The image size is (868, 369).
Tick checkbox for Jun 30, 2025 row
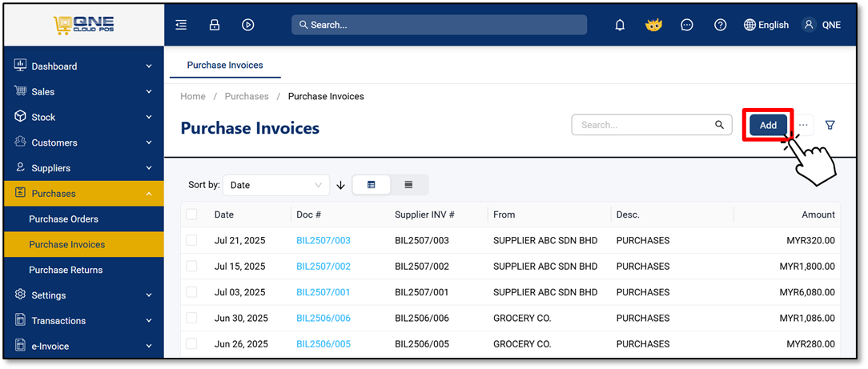tap(191, 318)
